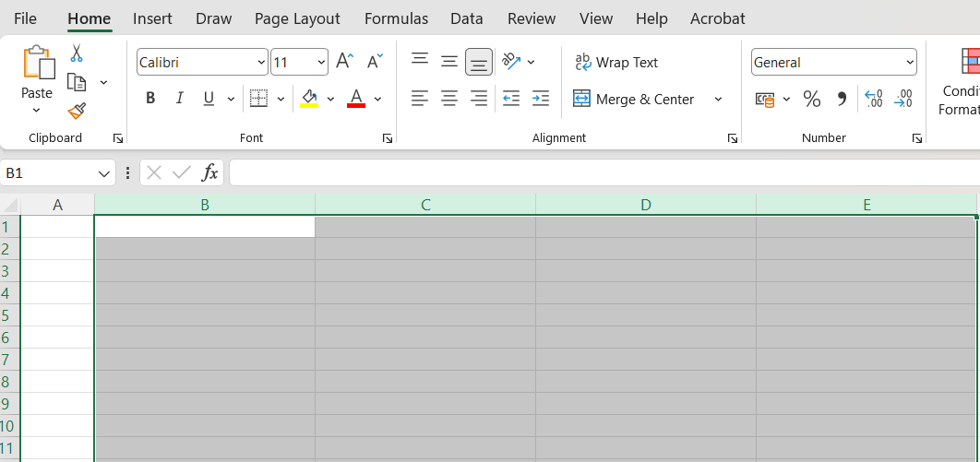Switch to the Draw tab
Image resolution: width=980 pixels, height=462 pixels.
click(214, 18)
